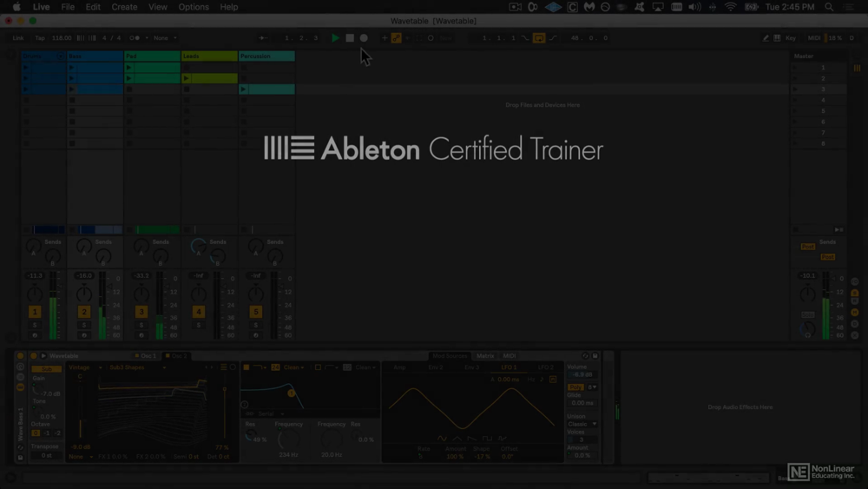Toggle track 3 activator button
Image resolution: width=868 pixels, height=489 pixels.
point(141,312)
